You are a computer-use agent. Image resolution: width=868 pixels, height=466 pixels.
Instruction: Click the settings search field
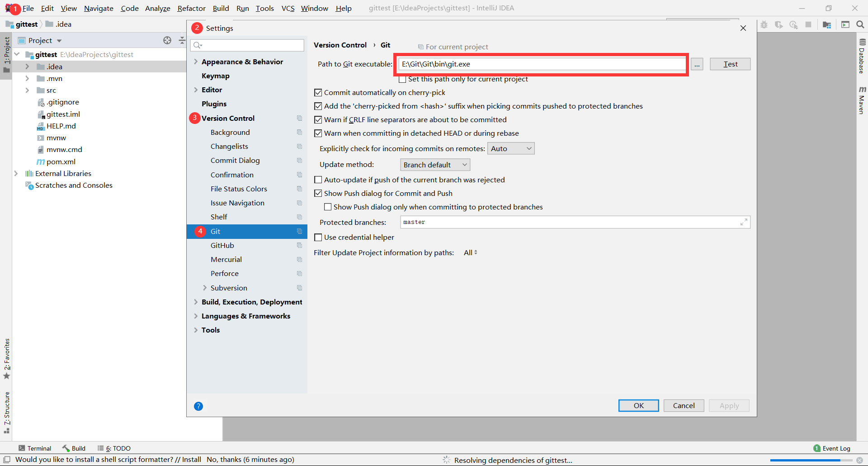[x=247, y=45]
